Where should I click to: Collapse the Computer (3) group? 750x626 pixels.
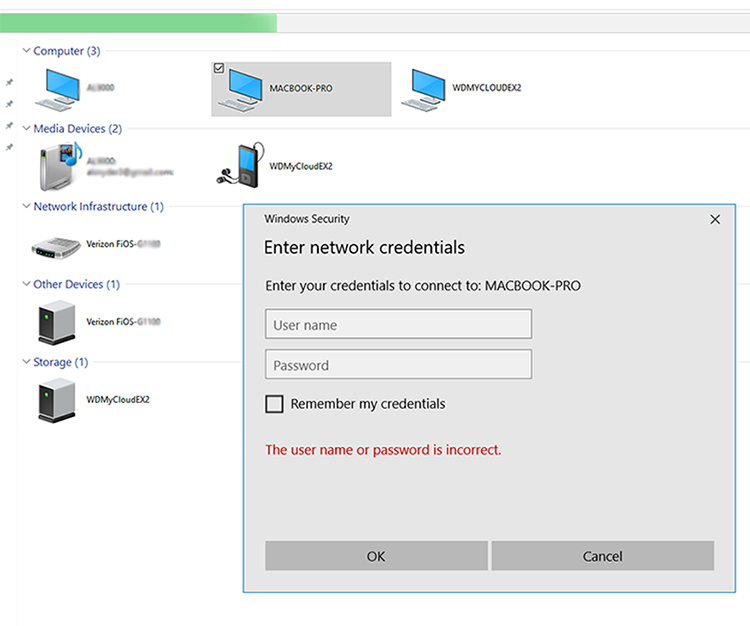tap(27, 50)
